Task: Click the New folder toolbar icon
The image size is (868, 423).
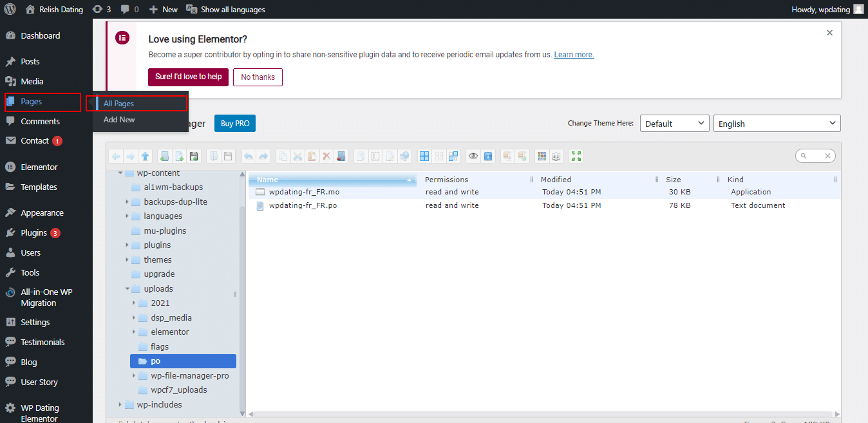Action: pos(165,156)
